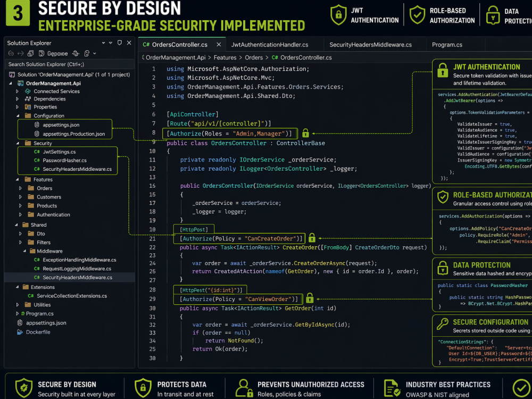This screenshot has height=399, width=532.
Task: Click the "Admin,Manager" roles string on line 8
Action: point(259,134)
